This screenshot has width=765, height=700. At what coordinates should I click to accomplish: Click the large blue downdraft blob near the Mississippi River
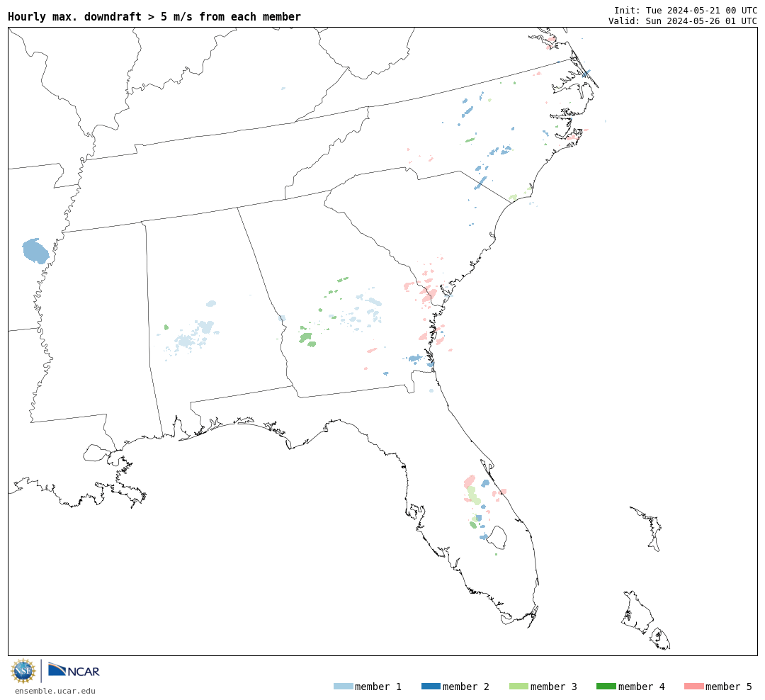pyautogui.click(x=35, y=251)
